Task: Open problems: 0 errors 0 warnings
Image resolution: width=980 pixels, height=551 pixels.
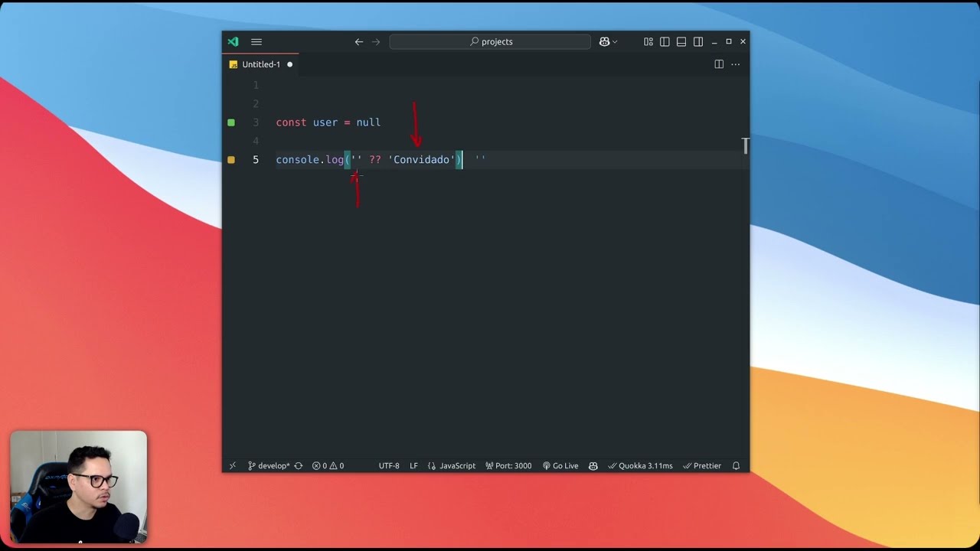Action: point(328,465)
